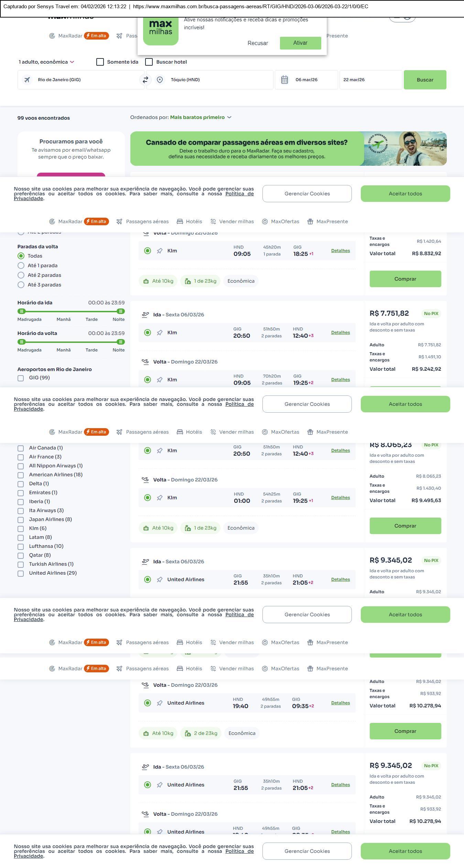Viewport: 464px width, 868px height.
Task: Click the destination pin icon beside Tóquio
Action: click(160, 80)
